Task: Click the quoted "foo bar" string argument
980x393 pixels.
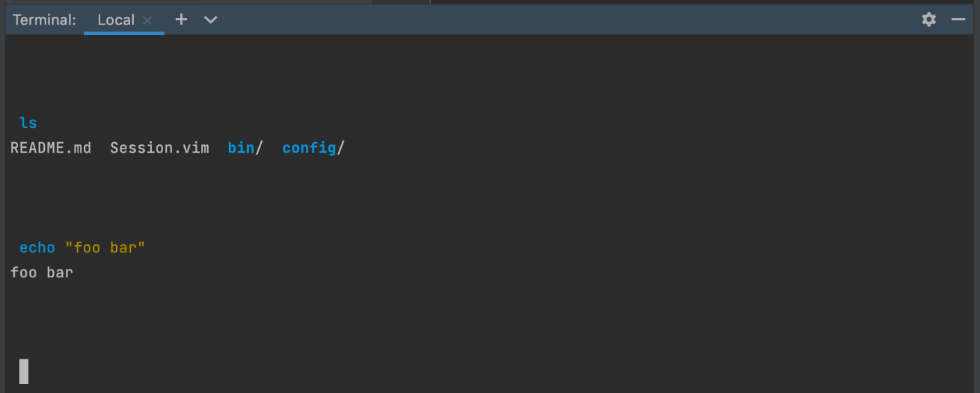Action: (105, 247)
